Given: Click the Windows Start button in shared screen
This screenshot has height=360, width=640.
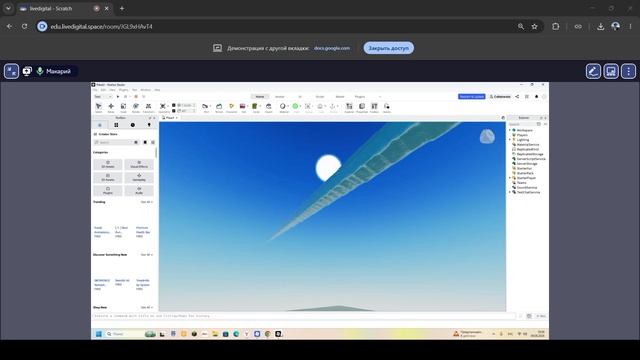Looking at the screenshot, I should click(x=98, y=334).
